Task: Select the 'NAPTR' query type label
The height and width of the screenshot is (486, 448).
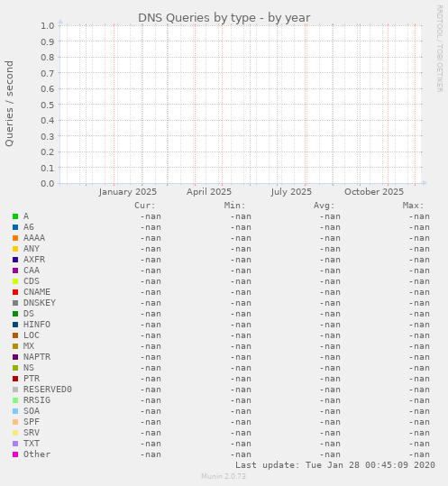Action: click(37, 357)
